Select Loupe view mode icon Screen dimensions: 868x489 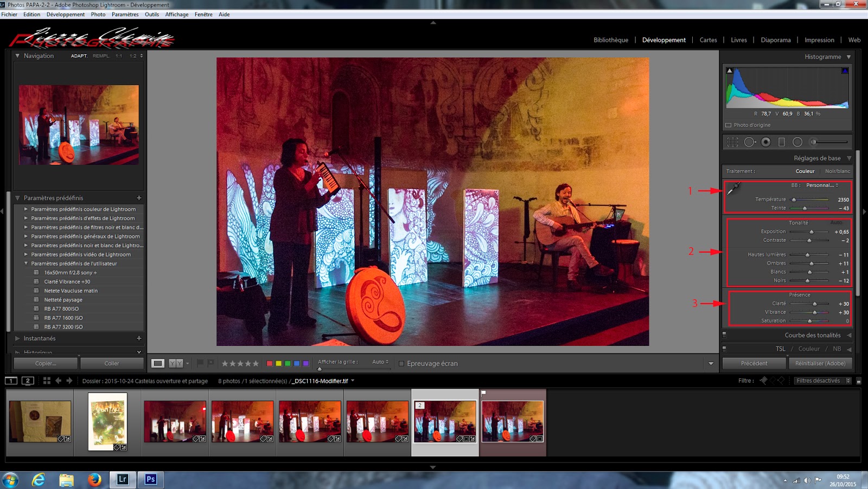click(158, 363)
